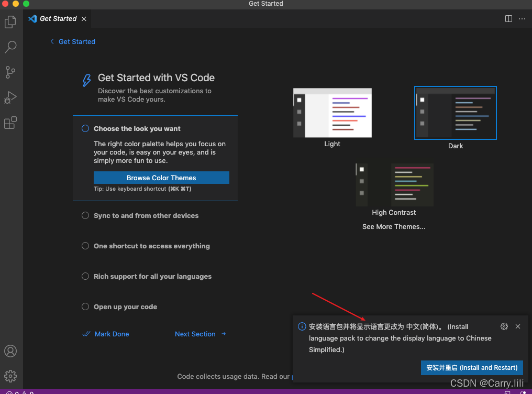This screenshot has width=532, height=394.
Task: Click the High Contrast label
Action: (x=394, y=212)
